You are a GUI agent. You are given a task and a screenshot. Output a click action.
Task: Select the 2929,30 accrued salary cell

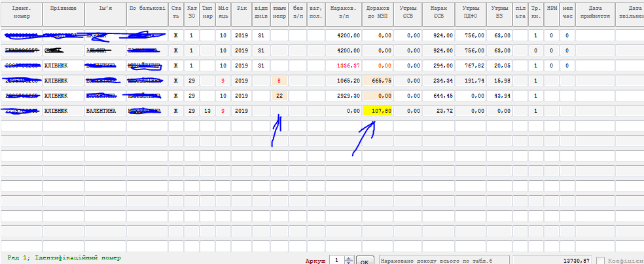(343, 96)
